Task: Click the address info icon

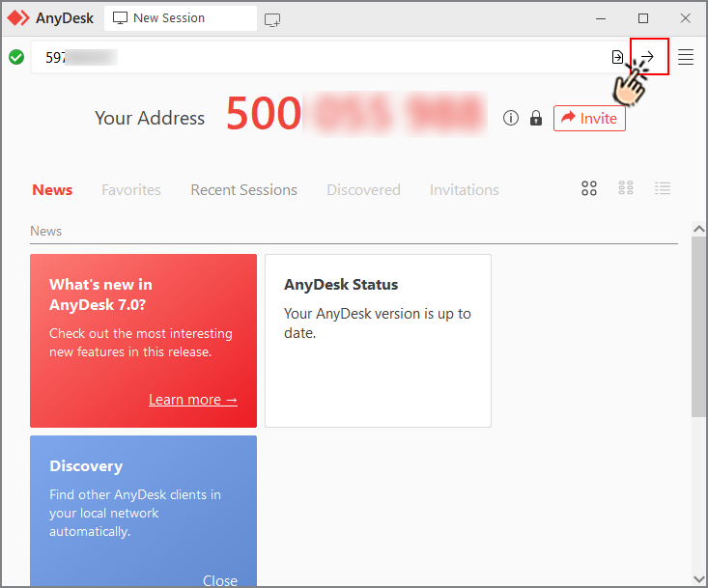Action: pyautogui.click(x=511, y=118)
